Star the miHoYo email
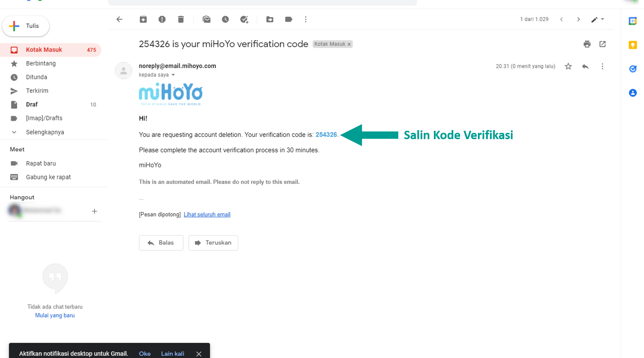644x358 pixels. (568, 66)
